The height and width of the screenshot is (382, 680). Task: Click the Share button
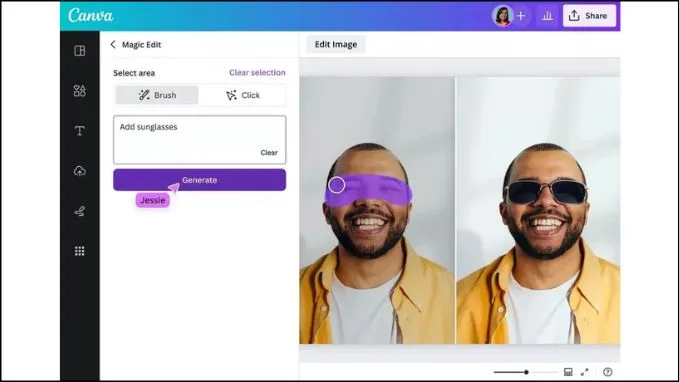[x=589, y=16]
